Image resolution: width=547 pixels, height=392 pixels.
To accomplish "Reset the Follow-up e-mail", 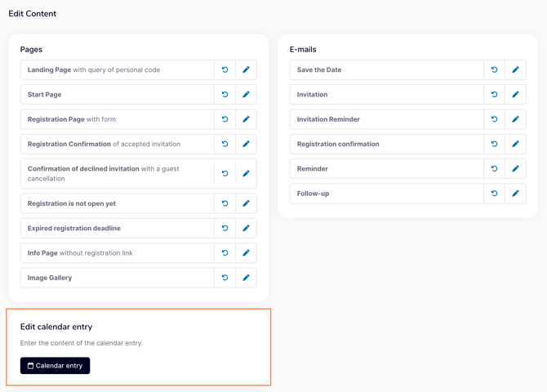I will [x=494, y=194].
